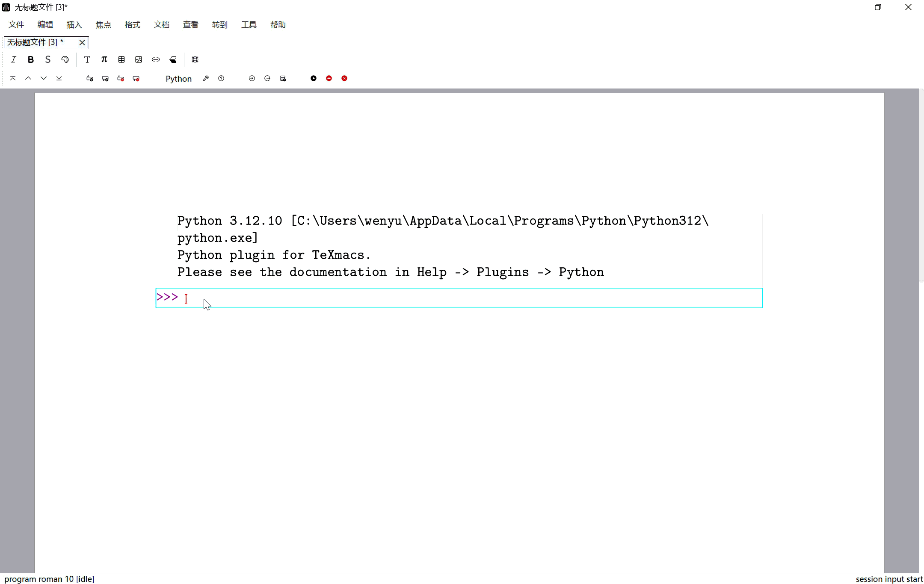Image resolution: width=924 pixels, height=584 pixels.
Task: Open the color palette tool
Action: [x=65, y=59]
